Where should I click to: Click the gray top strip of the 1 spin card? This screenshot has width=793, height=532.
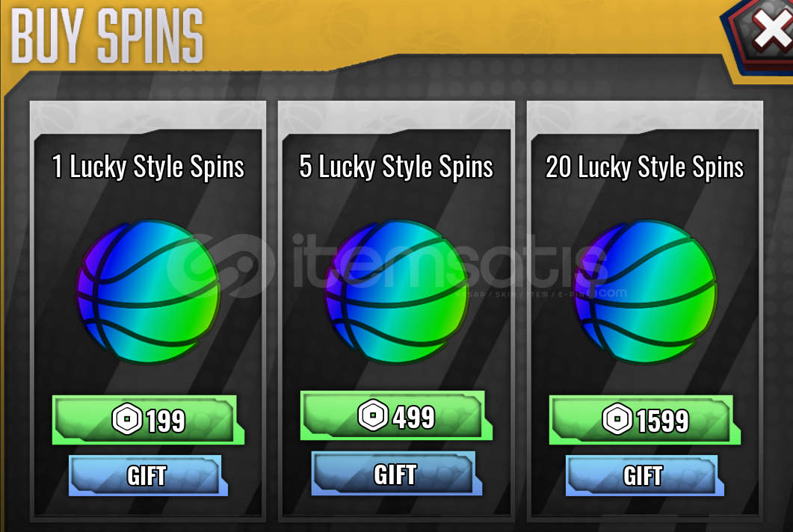148,117
